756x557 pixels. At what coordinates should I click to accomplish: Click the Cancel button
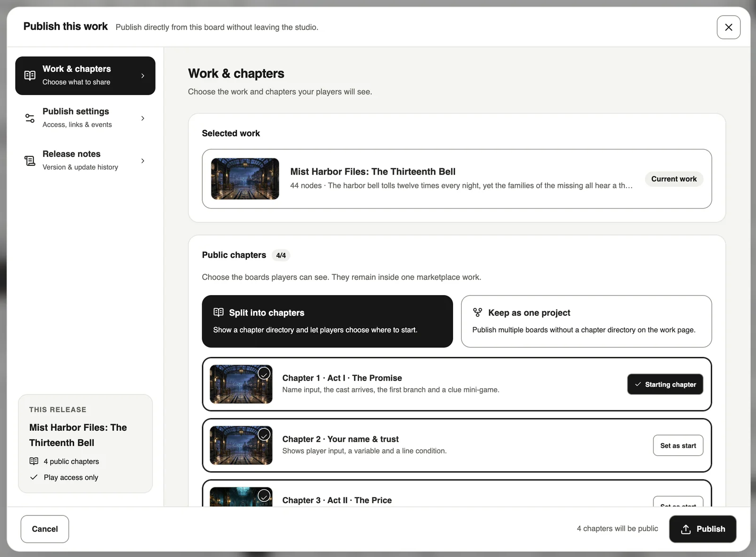pyautogui.click(x=45, y=529)
